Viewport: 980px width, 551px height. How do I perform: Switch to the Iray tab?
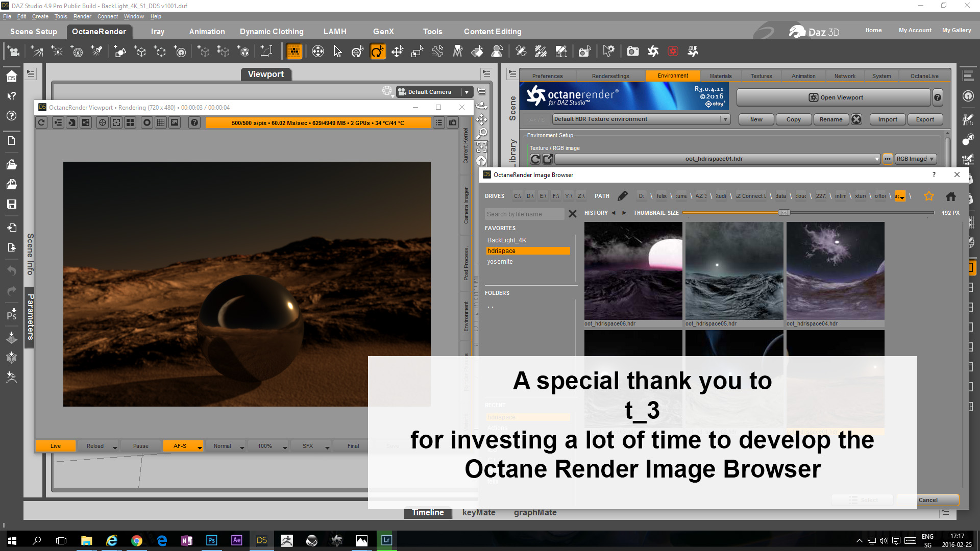158,32
